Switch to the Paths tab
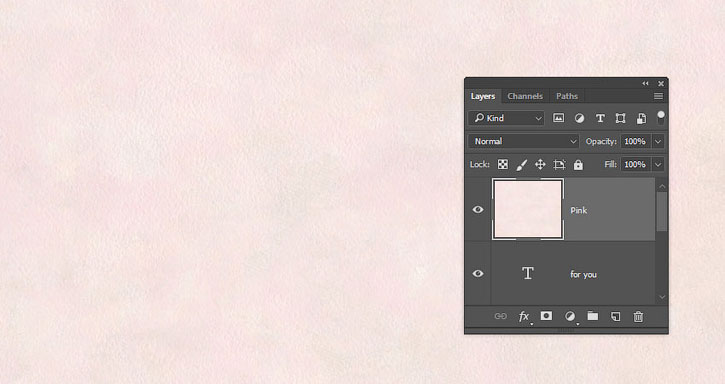This screenshot has height=384, width=725. [x=567, y=96]
